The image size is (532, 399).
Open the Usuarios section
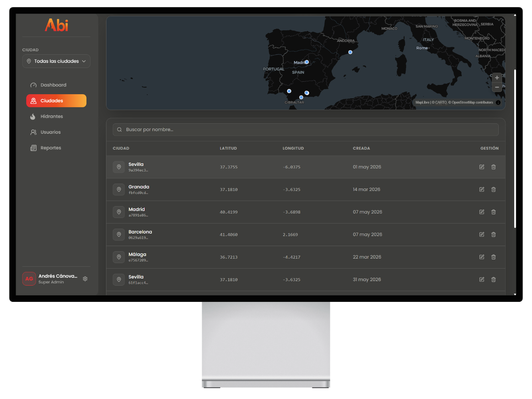tap(56, 132)
